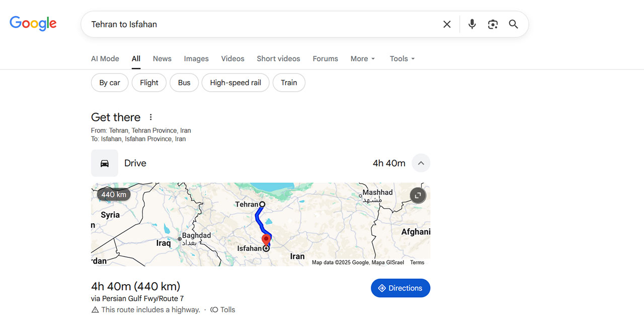Expand the map to full view
The width and height of the screenshot is (644, 335).
(x=418, y=195)
